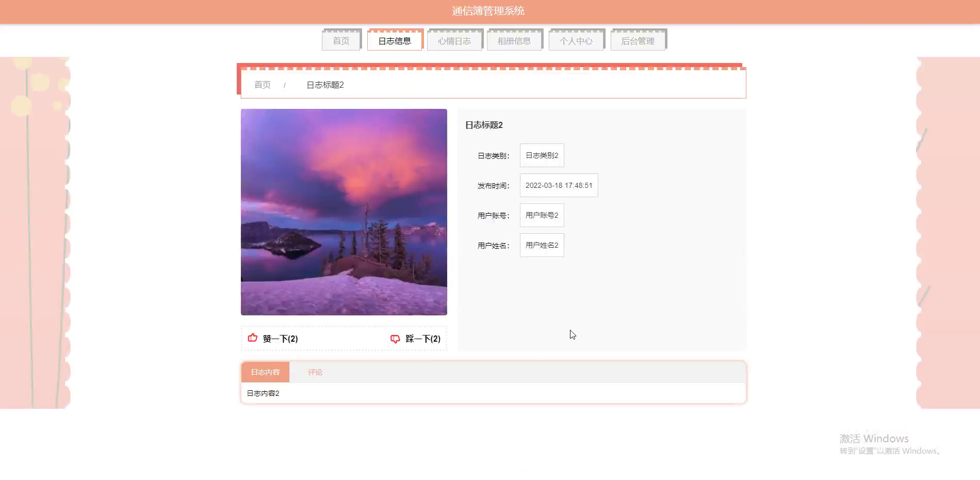The image size is (980, 480).
Task: Click the 用户姓名2 name value box
Action: coord(542,245)
